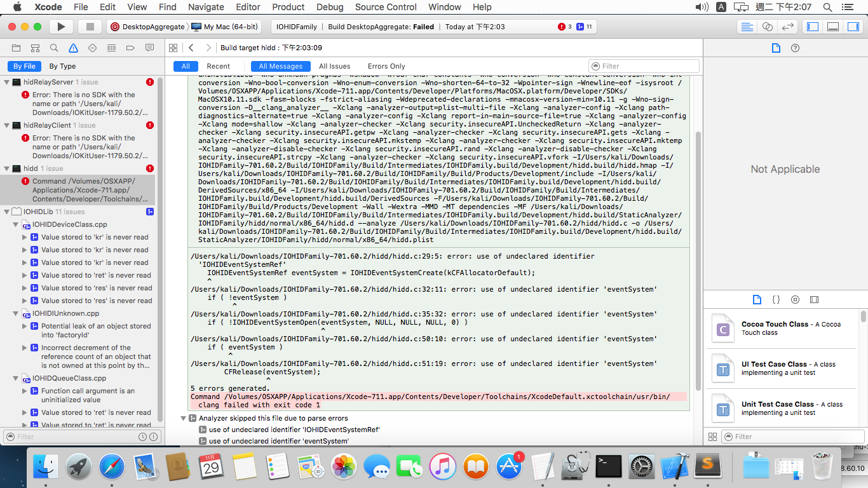The width and height of the screenshot is (868, 488).
Task: Switch issue grouping to By Type
Action: [x=62, y=66]
